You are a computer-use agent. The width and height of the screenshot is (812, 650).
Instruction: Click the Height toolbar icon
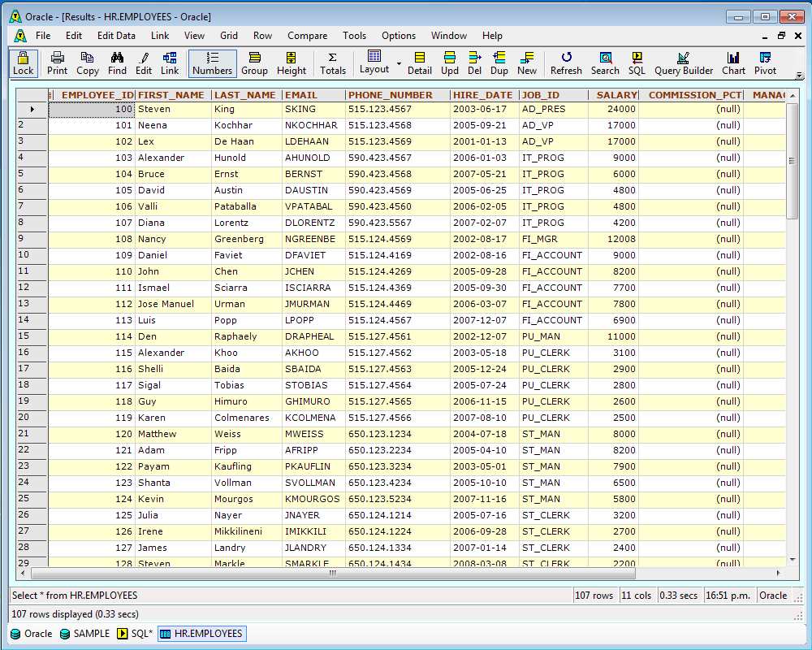tap(292, 63)
